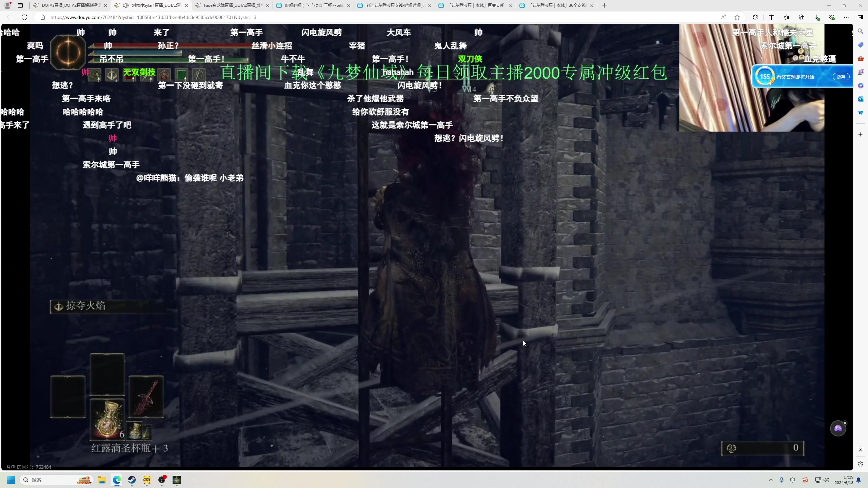The image size is (868, 488).
Task: Open sidebar Outlook
Action: point(861,99)
